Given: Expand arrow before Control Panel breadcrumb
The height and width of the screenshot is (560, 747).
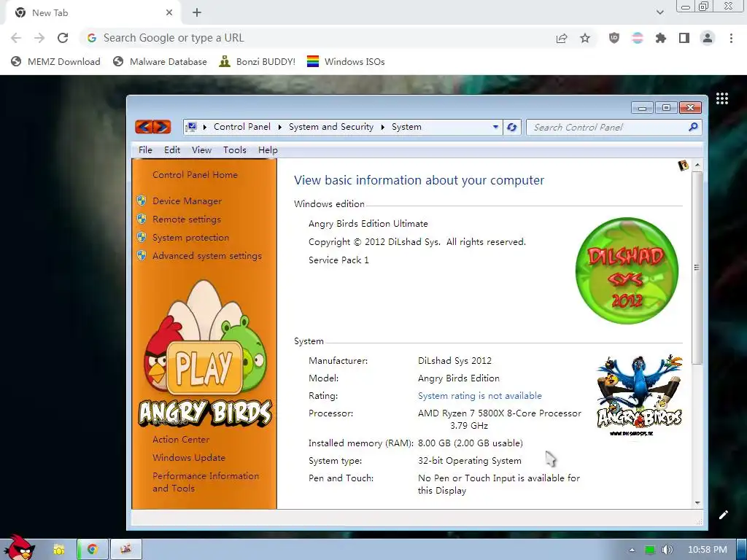Looking at the screenshot, I should tap(205, 127).
